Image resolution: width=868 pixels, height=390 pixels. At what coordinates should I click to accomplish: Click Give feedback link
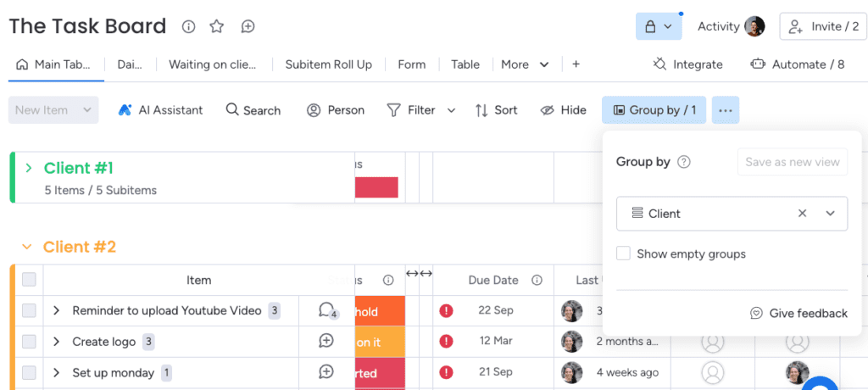pos(798,314)
